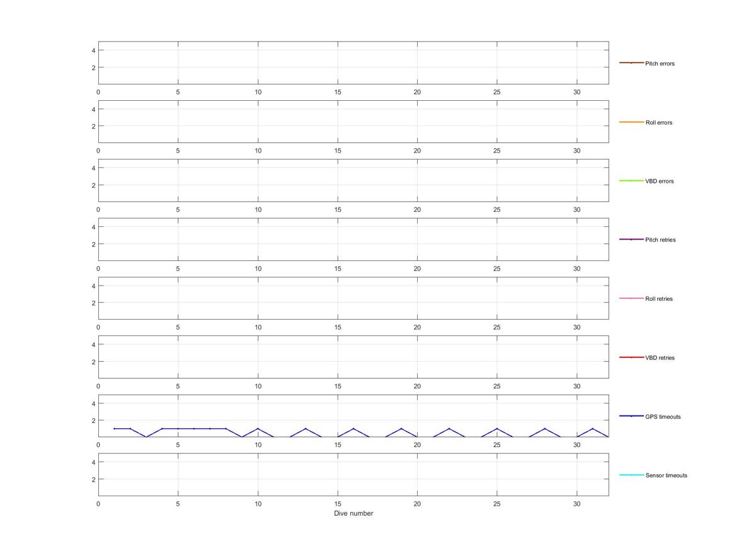
Task: Click the cyan Sensor timeouts legend line
Action: [631, 475]
